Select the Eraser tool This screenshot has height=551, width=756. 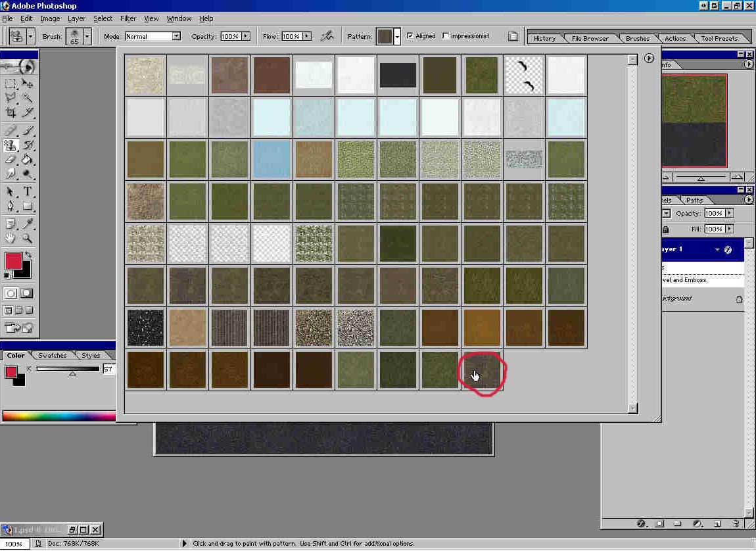point(11,159)
